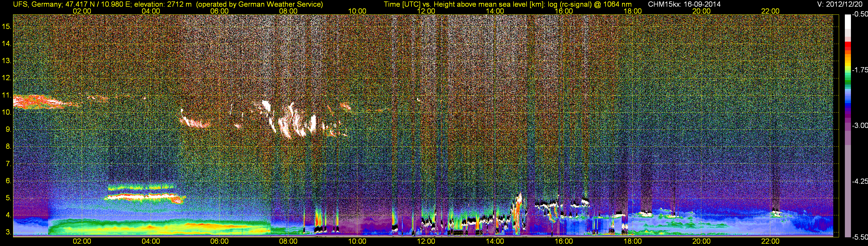
Task: Click the top axis time label 06:00
Action: pyautogui.click(x=219, y=11)
